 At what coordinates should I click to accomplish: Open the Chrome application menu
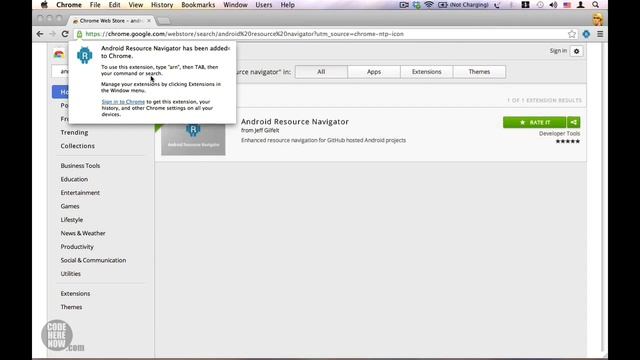click(69, 5)
